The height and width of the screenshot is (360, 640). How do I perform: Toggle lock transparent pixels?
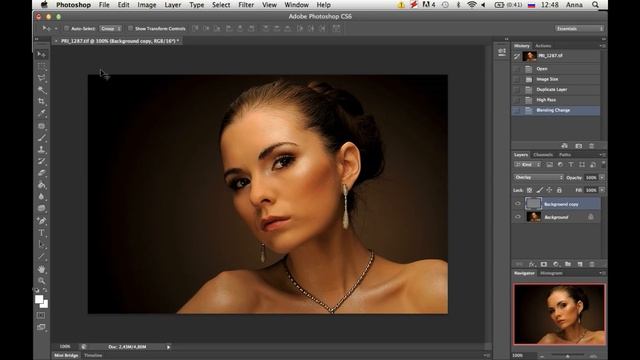529,190
